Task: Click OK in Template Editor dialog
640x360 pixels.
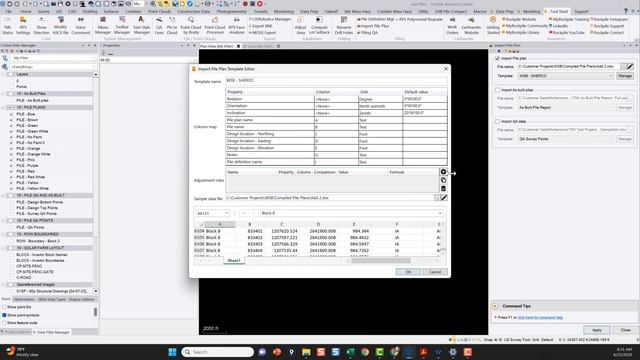Action: (408, 272)
